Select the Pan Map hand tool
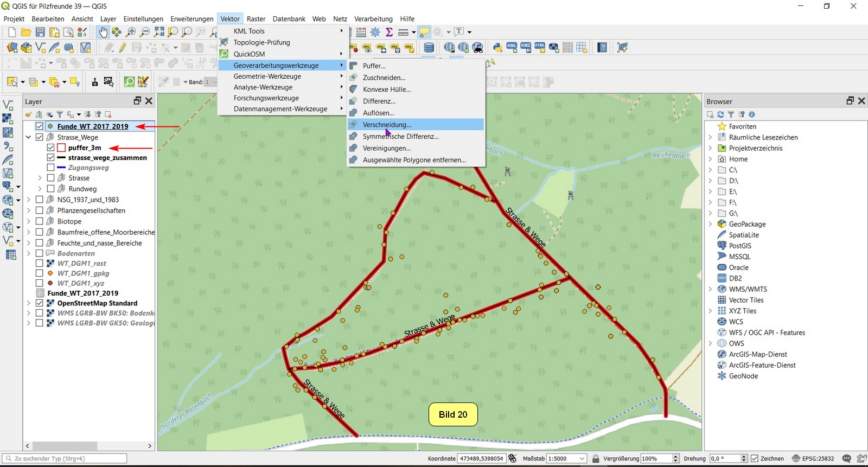The image size is (868, 467). click(x=103, y=33)
